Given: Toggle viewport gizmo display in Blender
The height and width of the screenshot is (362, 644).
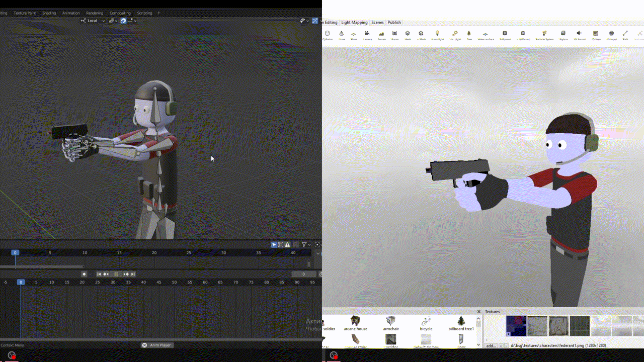Looking at the screenshot, I should pos(314,21).
